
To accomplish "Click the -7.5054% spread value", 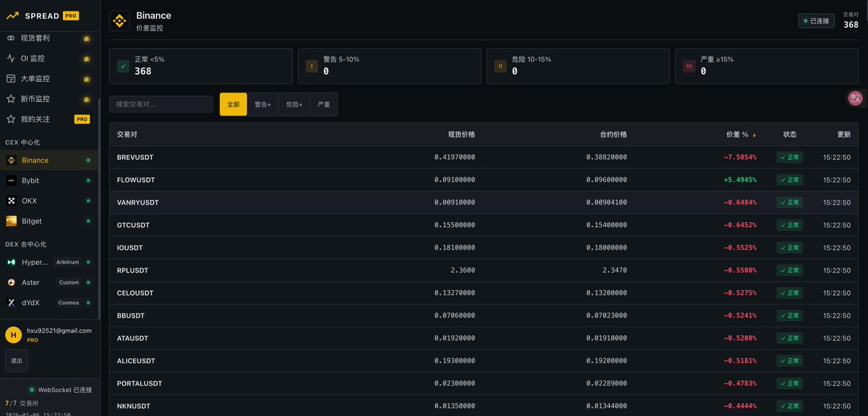I will [740, 157].
